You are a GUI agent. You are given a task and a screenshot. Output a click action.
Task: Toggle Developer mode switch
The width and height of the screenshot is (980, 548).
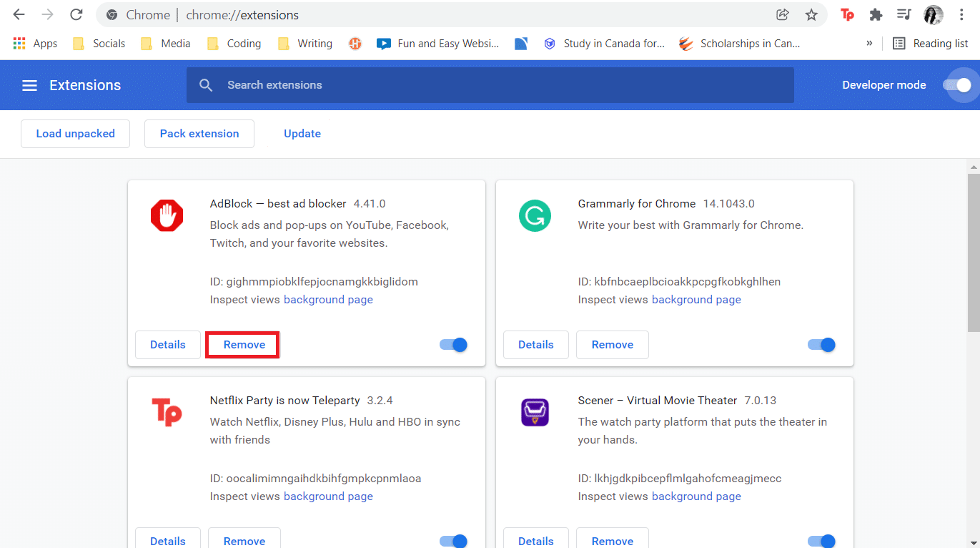click(957, 85)
